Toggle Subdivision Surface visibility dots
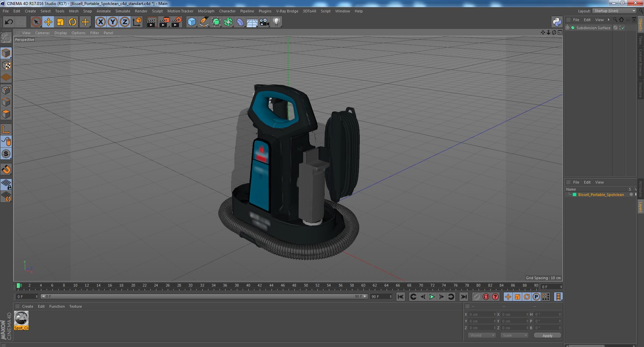 click(x=620, y=28)
